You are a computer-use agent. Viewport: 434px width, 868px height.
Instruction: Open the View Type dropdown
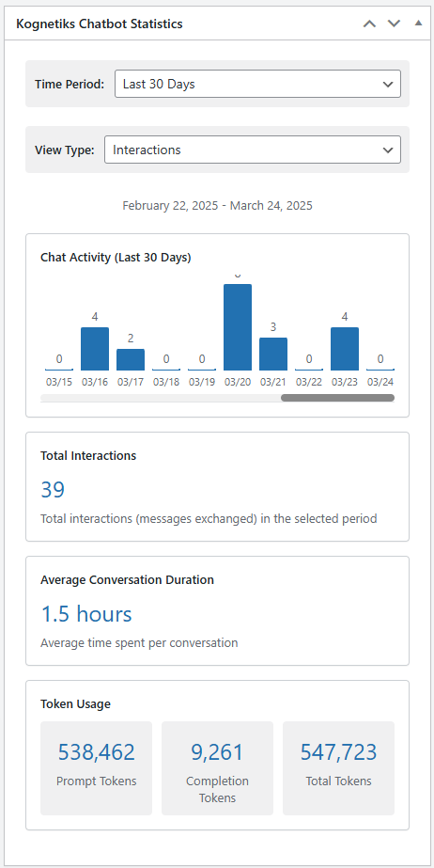click(x=253, y=150)
